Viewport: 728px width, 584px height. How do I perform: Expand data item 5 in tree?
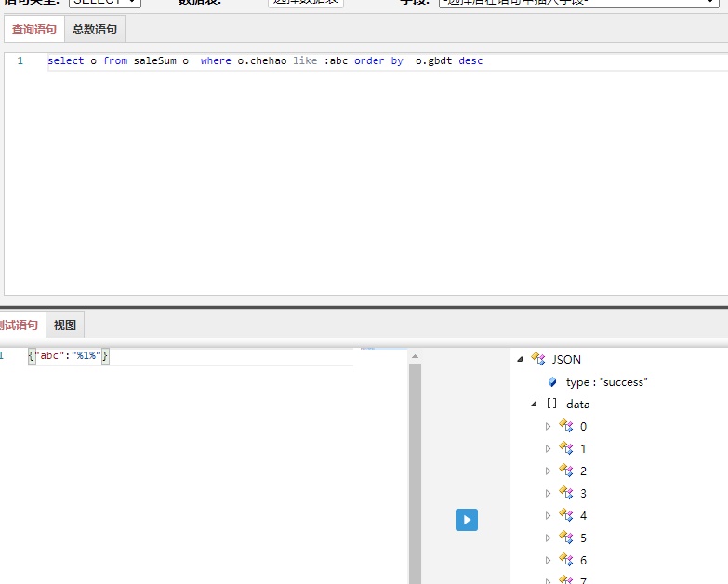tap(548, 538)
